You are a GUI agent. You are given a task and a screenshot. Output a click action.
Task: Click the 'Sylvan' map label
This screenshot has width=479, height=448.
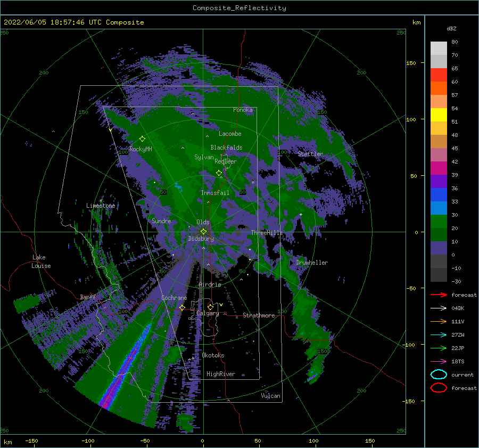point(204,157)
